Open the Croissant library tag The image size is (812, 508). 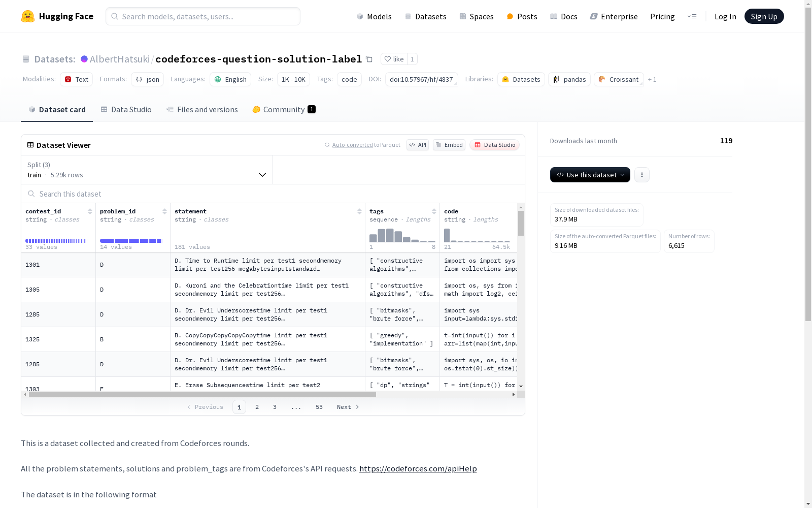point(619,79)
